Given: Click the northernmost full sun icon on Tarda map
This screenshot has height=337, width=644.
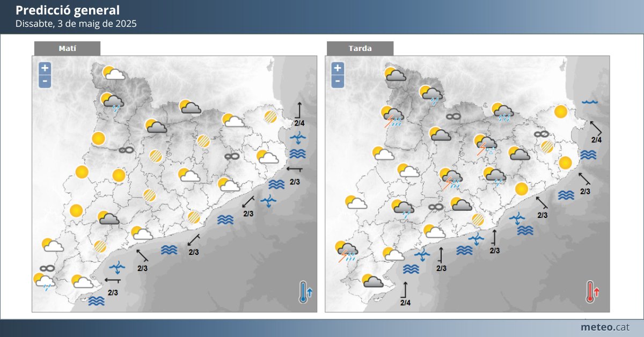Looking at the screenshot, I should pos(561,112).
